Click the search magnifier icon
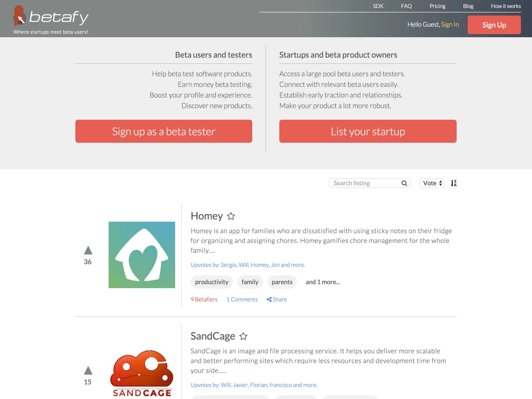The image size is (532, 399). click(x=404, y=183)
